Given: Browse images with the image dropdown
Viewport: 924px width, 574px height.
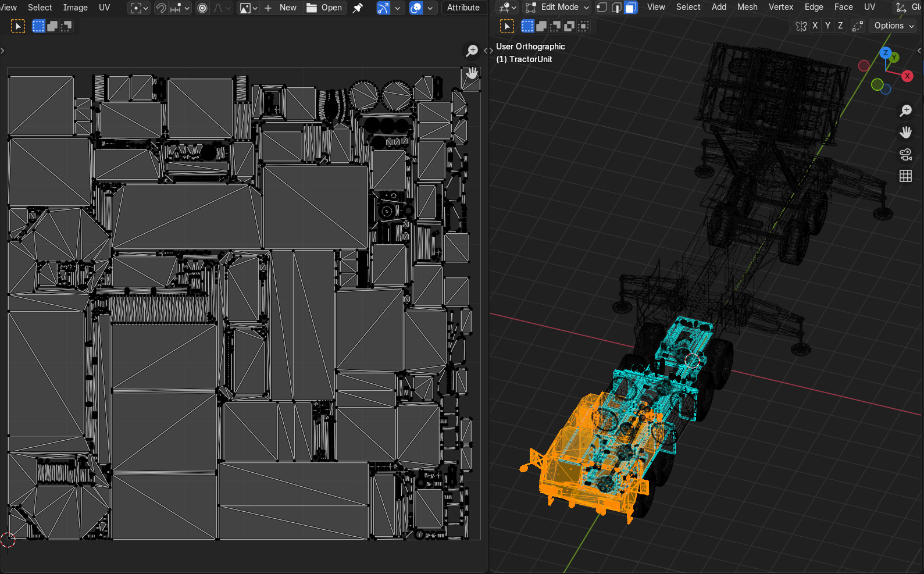Looking at the screenshot, I should point(249,8).
